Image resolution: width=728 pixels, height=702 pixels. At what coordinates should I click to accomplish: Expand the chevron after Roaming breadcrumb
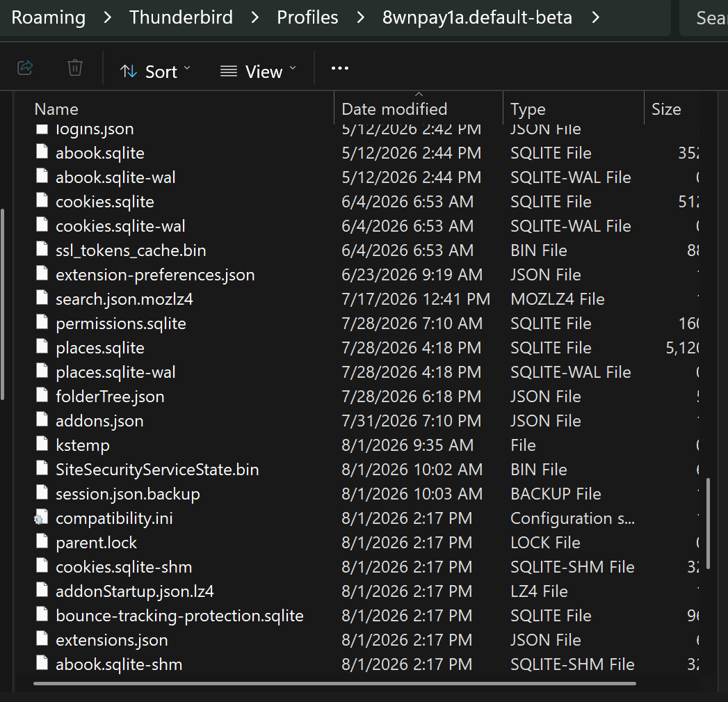[x=108, y=17]
